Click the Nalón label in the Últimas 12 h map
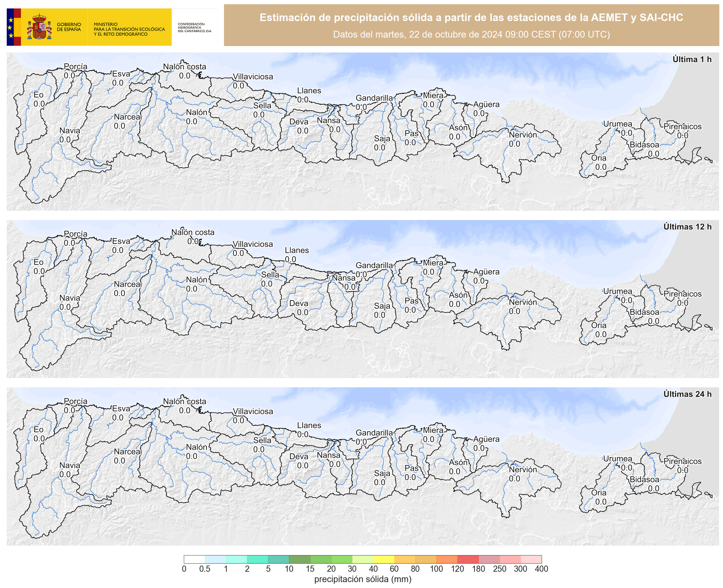Screen dimensions: 723x588 (x=196, y=280)
